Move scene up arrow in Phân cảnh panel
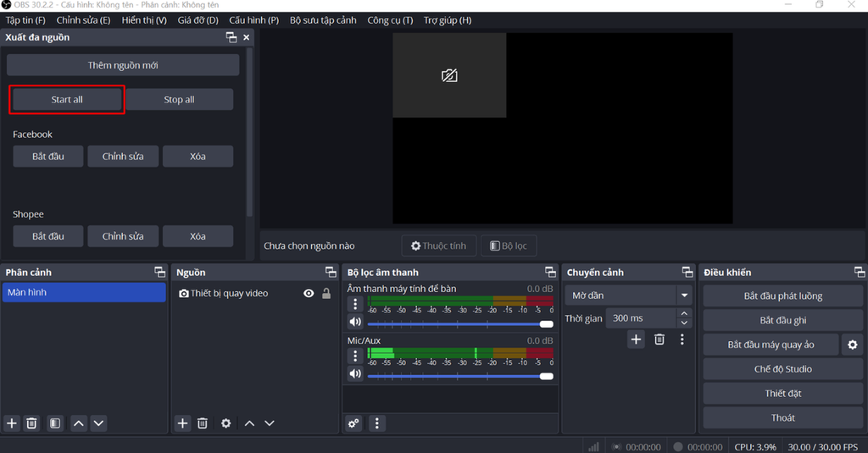Viewport: 868px width, 453px height. (79, 423)
